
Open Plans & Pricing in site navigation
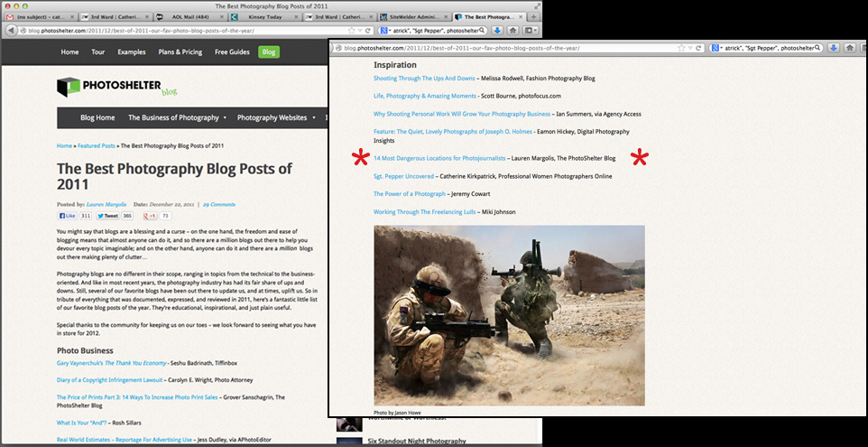pyautogui.click(x=180, y=52)
